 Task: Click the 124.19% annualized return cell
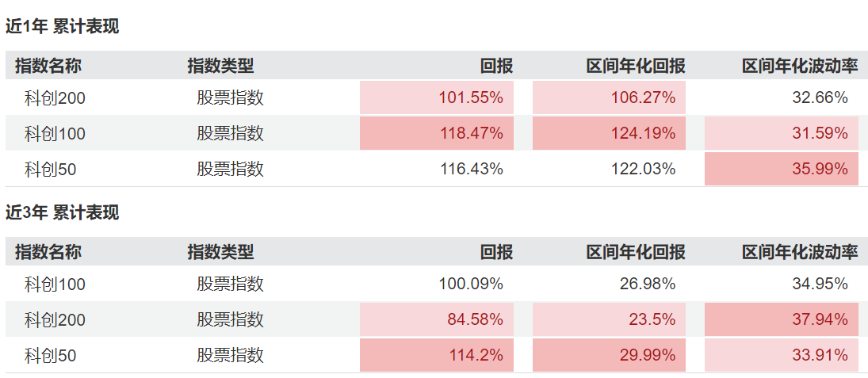point(609,133)
